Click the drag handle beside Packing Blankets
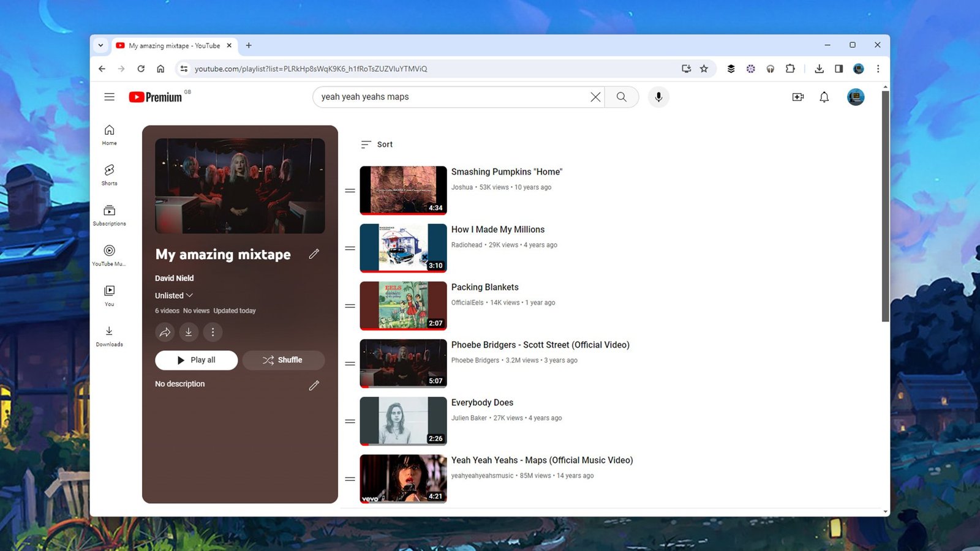This screenshot has width=980, height=551. 350,305
